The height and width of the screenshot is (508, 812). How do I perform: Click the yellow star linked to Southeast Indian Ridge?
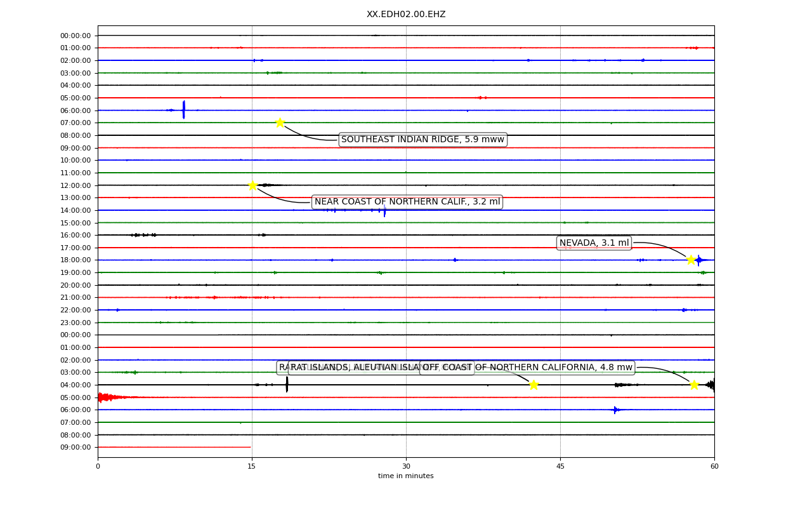(280, 123)
